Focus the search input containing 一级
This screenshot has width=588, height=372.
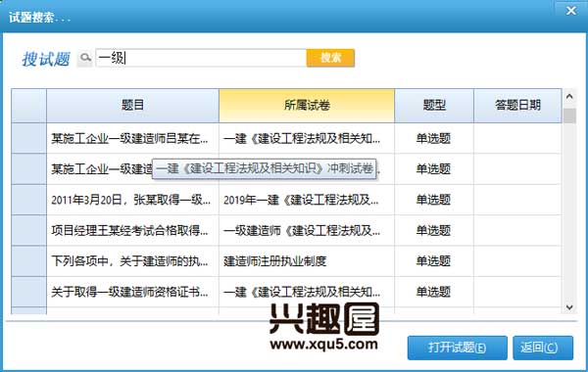click(201, 58)
